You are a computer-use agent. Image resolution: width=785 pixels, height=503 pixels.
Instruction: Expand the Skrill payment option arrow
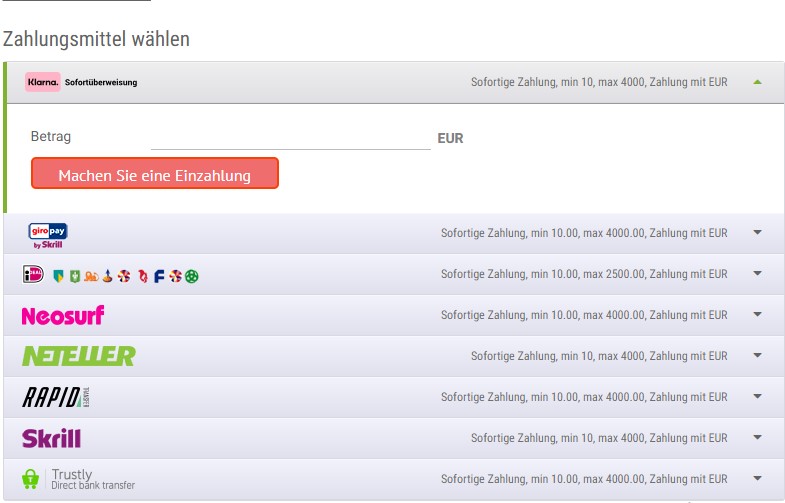point(757,437)
